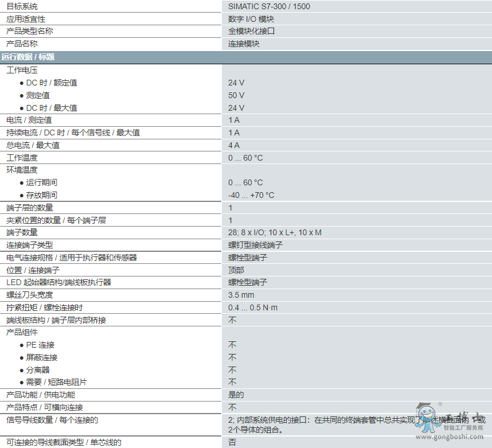This screenshot has width=492, height=448.
Task: Select the 28; 8 x I/O terminal count value
Action: pos(275,232)
